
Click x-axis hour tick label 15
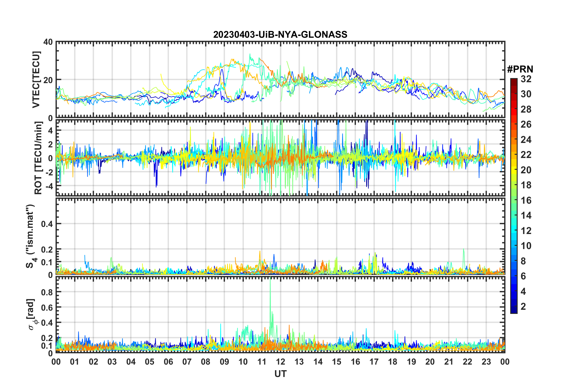(337, 362)
